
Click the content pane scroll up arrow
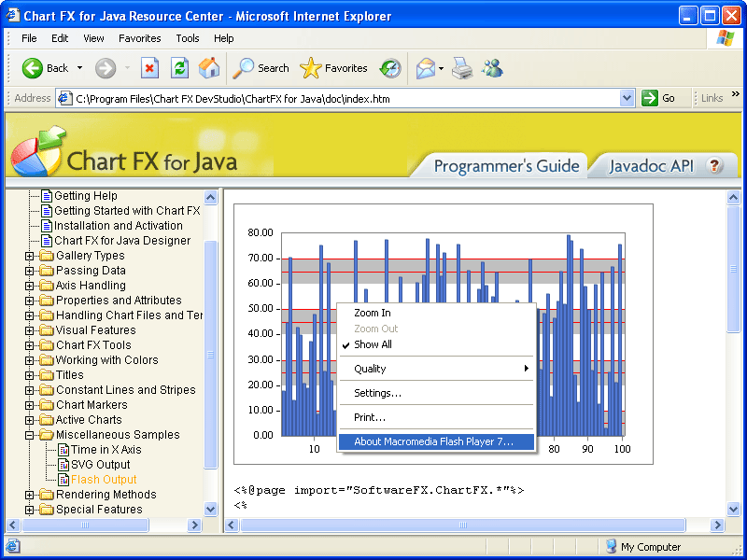pos(734,197)
